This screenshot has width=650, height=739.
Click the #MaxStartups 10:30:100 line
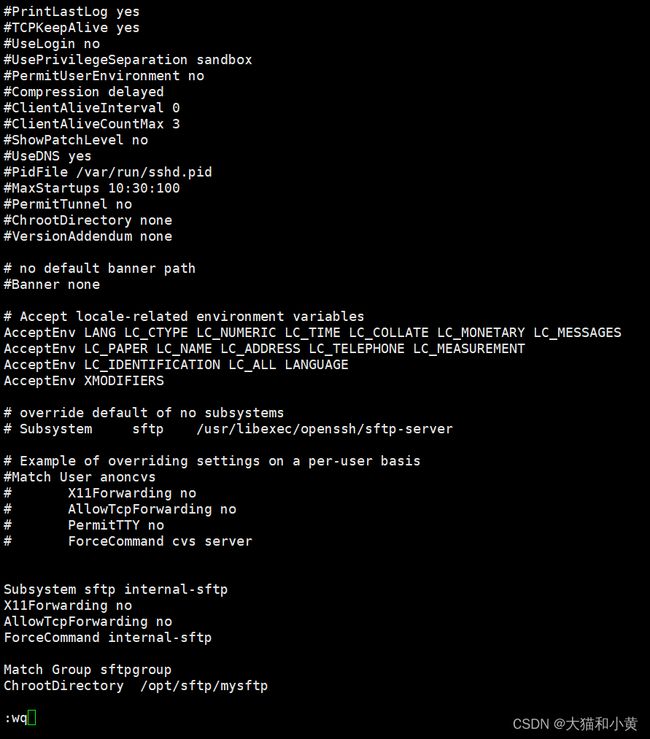(92, 188)
